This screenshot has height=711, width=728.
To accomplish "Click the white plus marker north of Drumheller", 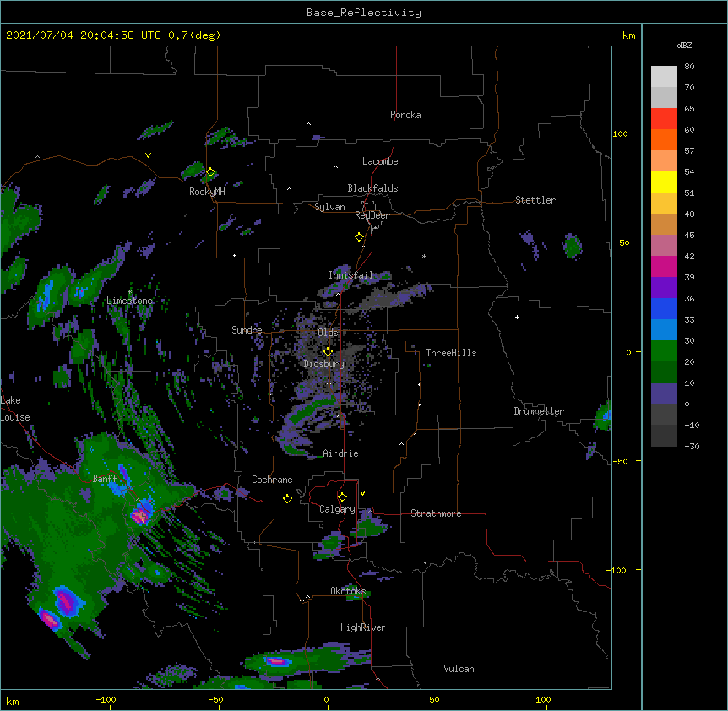I will (x=517, y=317).
